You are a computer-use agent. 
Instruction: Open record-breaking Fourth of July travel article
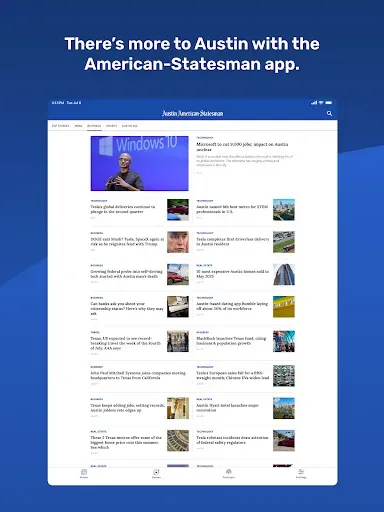click(x=126, y=343)
